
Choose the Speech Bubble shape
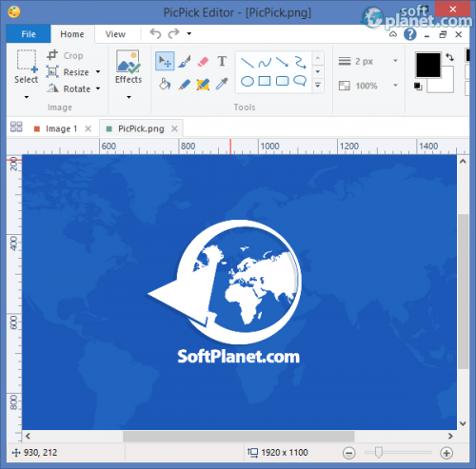click(x=300, y=81)
